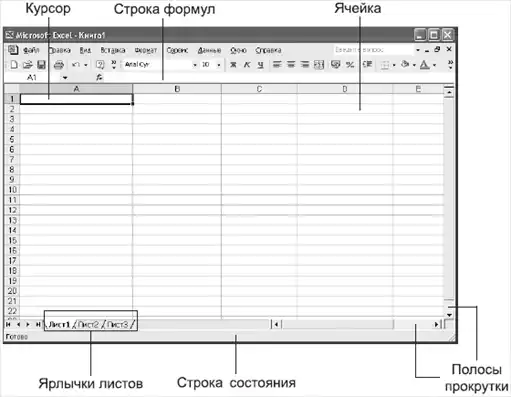Open the help question box dropdown arrow
Image resolution: width=511 pixels, height=397 pixels.
point(418,50)
